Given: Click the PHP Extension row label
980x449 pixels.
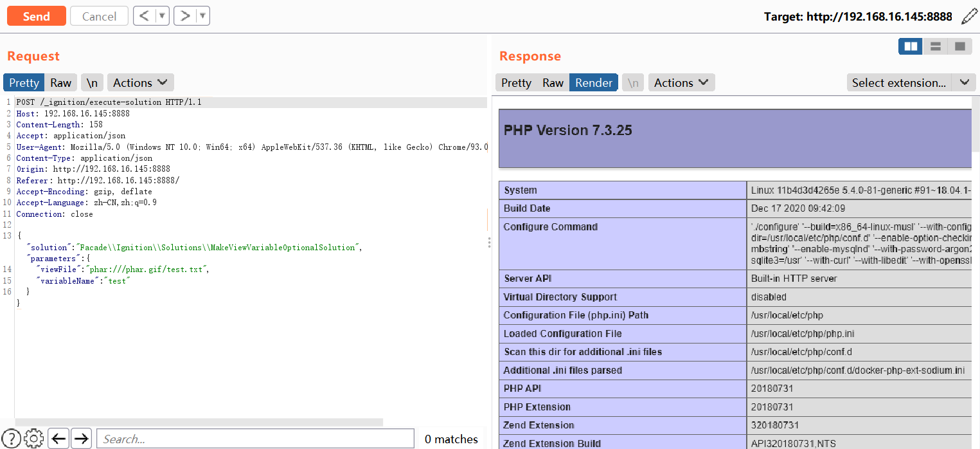Looking at the screenshot, I should point(537,407).
